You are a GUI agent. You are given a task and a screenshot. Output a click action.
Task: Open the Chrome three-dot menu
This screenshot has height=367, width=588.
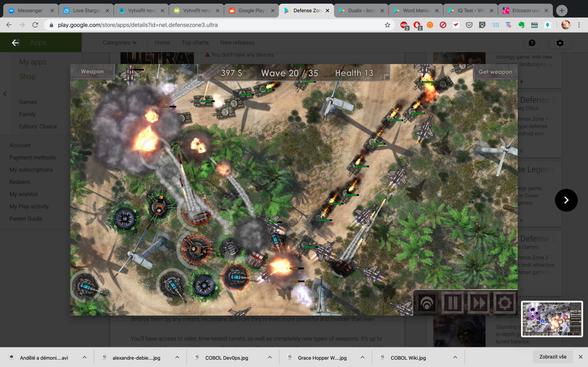pyautogui.click(x=579, y=25)
